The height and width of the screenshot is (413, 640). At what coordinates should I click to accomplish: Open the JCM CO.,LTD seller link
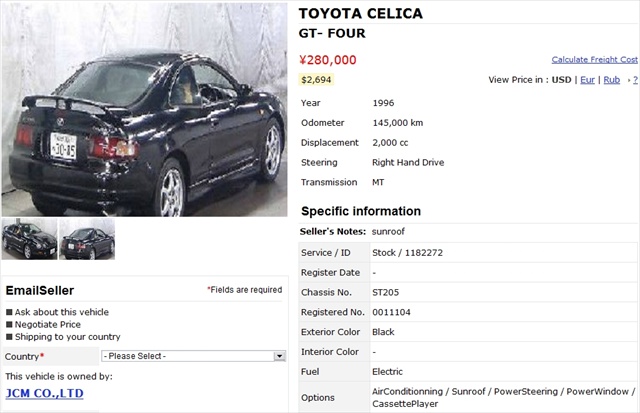[x=44, y=393]
